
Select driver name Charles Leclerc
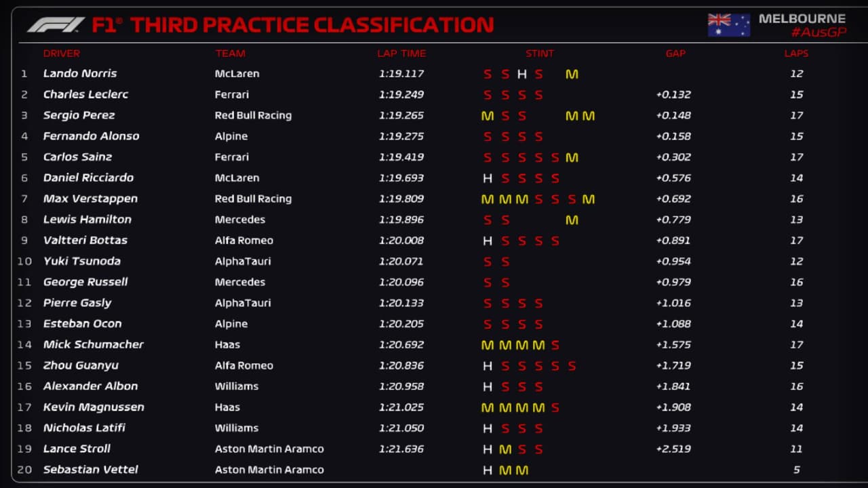(85, 94)
